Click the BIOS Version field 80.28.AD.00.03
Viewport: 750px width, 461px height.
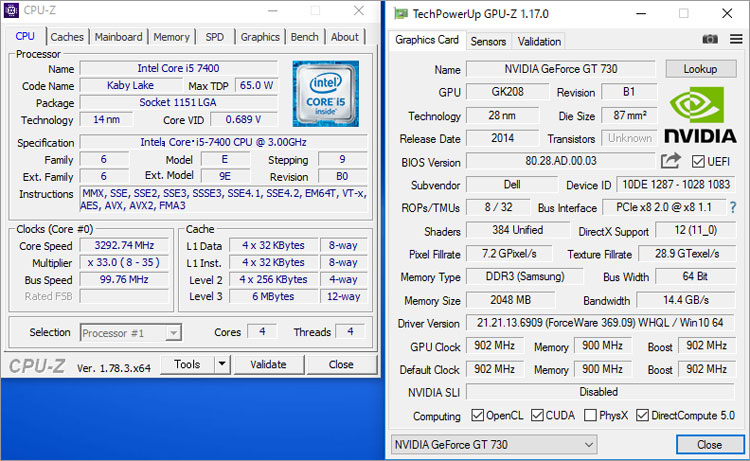click(x=561, y=161)
